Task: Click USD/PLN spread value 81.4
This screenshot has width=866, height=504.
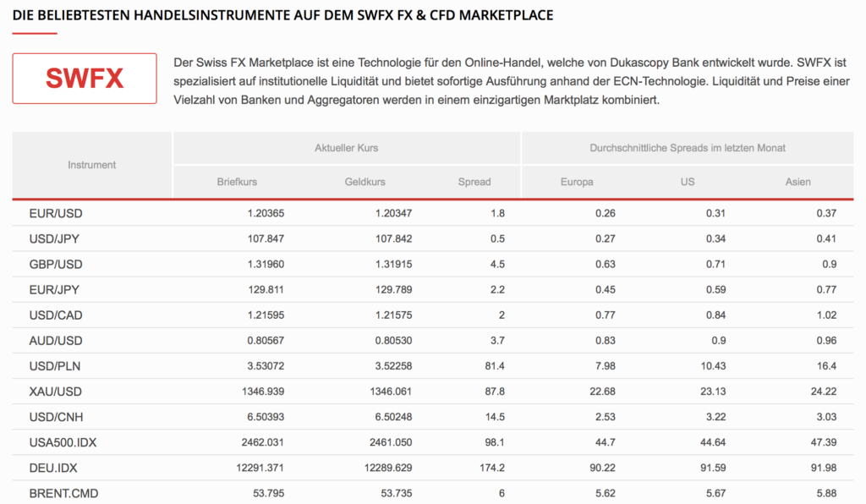Action: coord(495,365)
